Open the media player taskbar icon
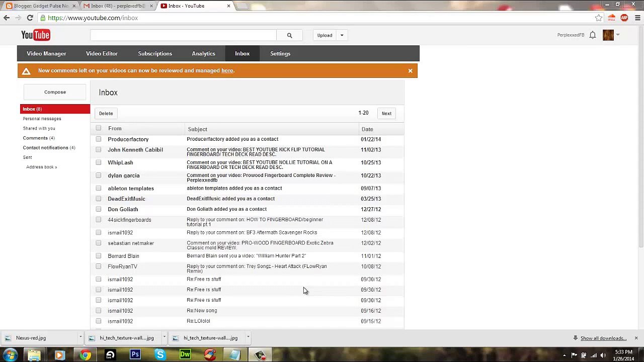The width and height of the screenshot is (644, 362). pos(59,355)
